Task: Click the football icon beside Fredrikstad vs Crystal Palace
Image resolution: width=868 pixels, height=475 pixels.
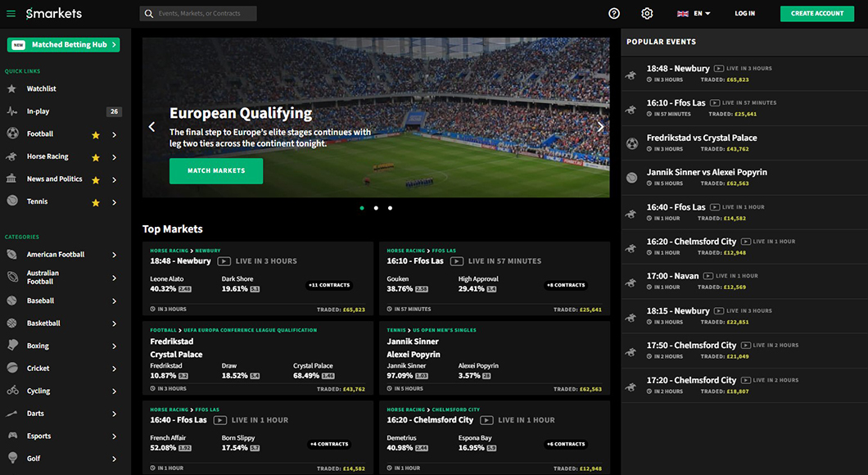Action: (631, 143)
